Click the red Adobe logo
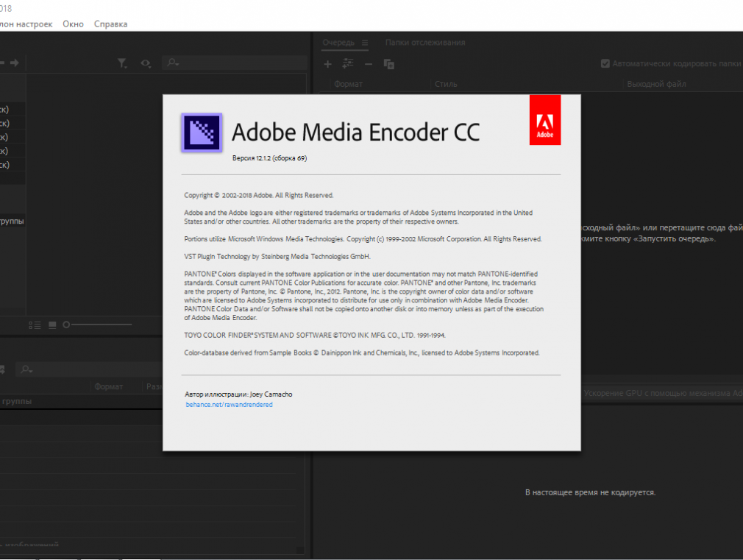Viewport: 743px width, 560px height. coord(545,120)
